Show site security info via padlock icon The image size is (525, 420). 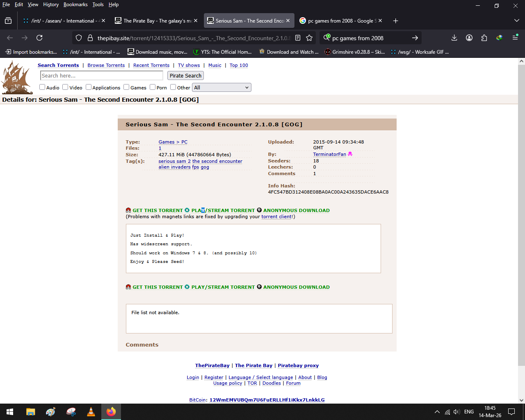[90, 38]
